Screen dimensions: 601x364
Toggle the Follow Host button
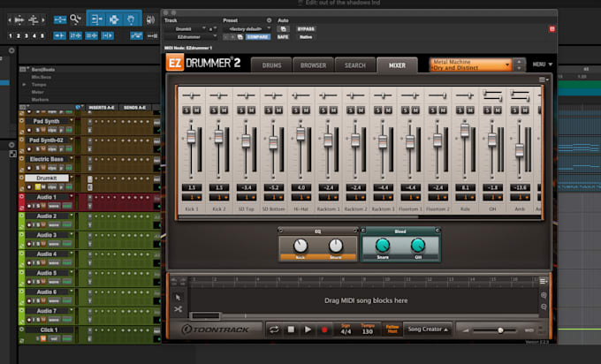tap(392, 330)
